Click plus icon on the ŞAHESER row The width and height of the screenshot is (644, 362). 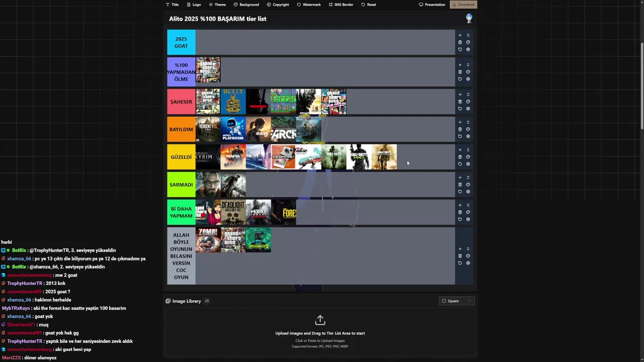[x=460, y=95]
